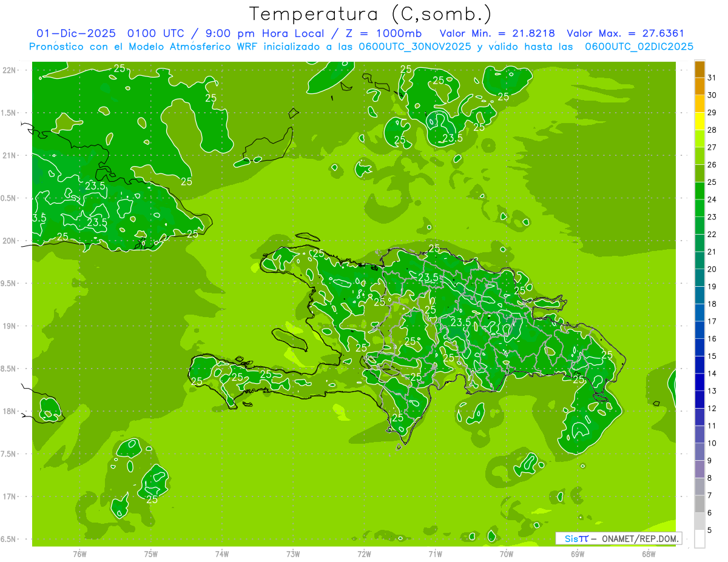Click the '20N' latitude axis label

tap(10, 241)
